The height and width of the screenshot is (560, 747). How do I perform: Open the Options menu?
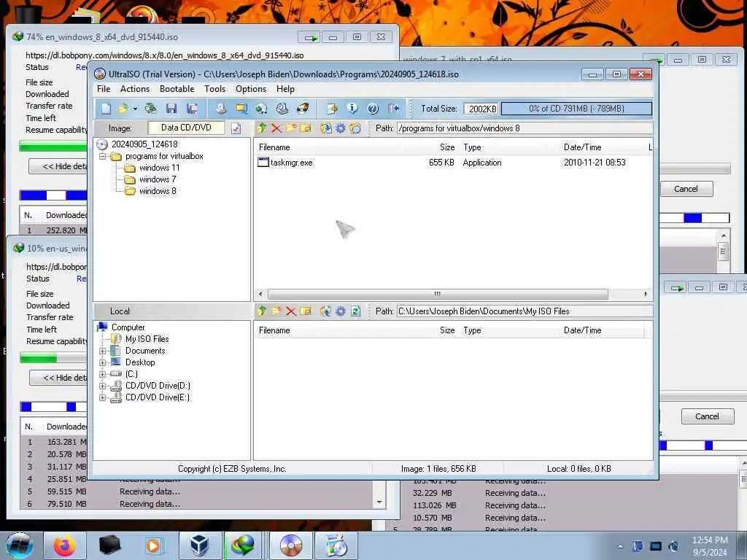point(251,89)
